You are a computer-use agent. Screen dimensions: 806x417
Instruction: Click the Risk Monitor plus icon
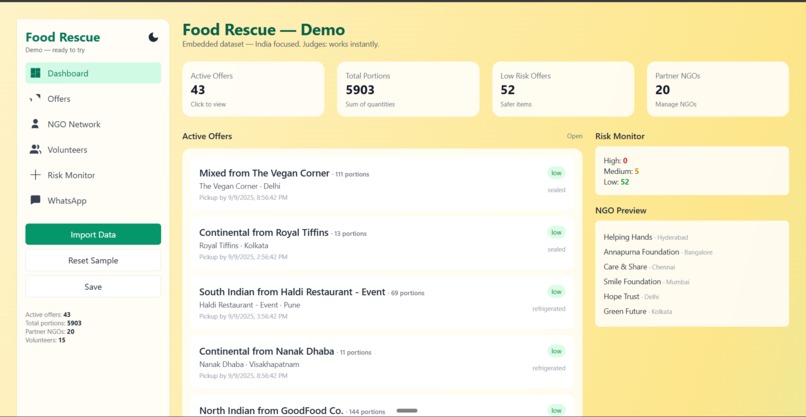pyautogui.click(x=35, y=175)
